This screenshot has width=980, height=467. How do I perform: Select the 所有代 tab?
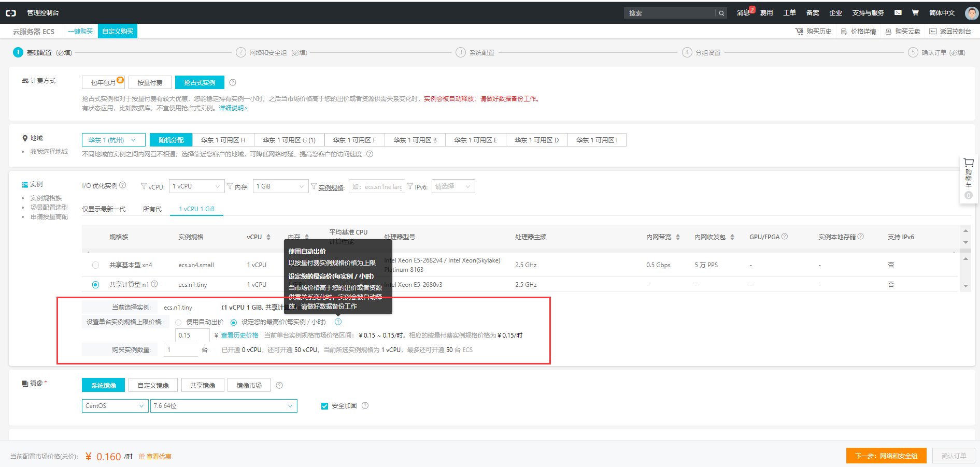point(152,209)
